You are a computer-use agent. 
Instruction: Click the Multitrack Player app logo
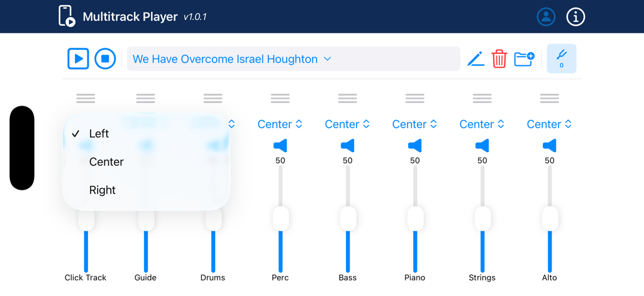[x=67, y=16]
